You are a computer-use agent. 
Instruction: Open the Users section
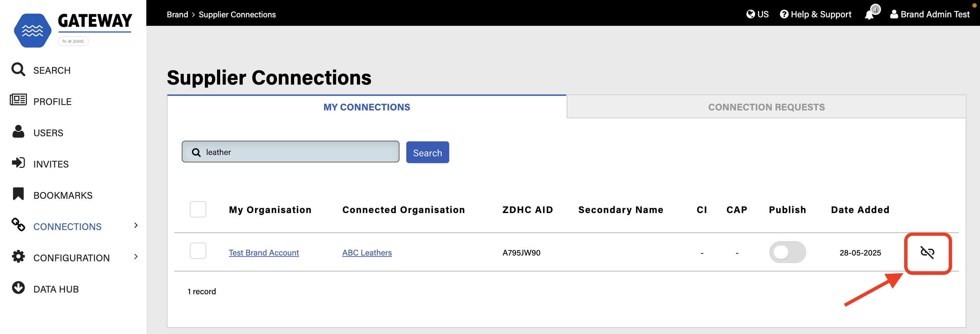[48, 133]
